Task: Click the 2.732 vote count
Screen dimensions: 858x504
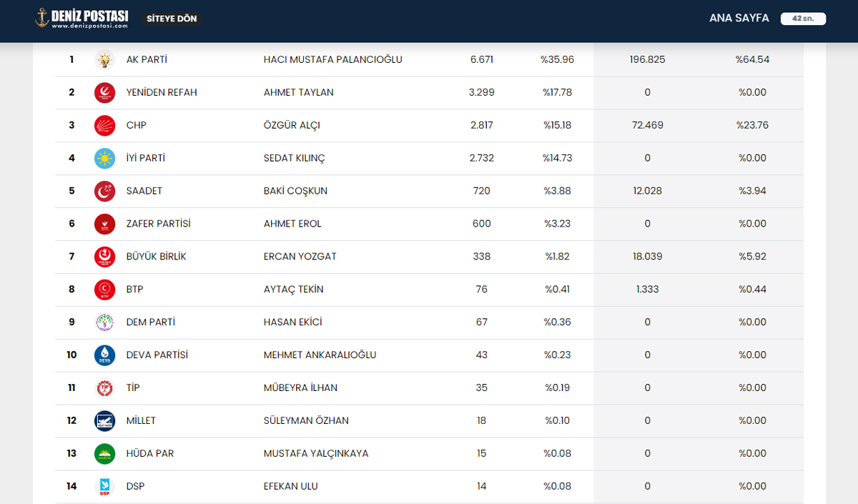Action: (x=482, y=159)
